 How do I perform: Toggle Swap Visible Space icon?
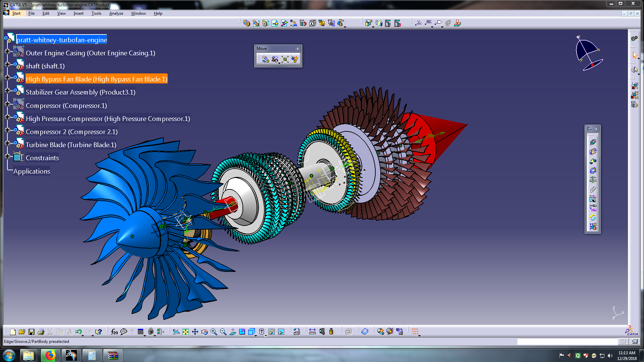coord(281,332)
